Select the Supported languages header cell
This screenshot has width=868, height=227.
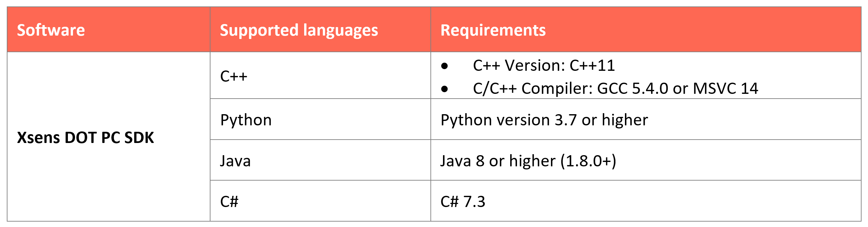[299, 30]
